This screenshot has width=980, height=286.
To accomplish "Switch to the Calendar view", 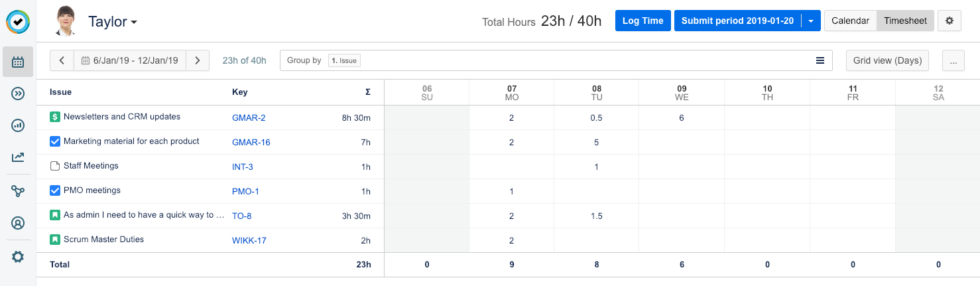I will 850,21.
